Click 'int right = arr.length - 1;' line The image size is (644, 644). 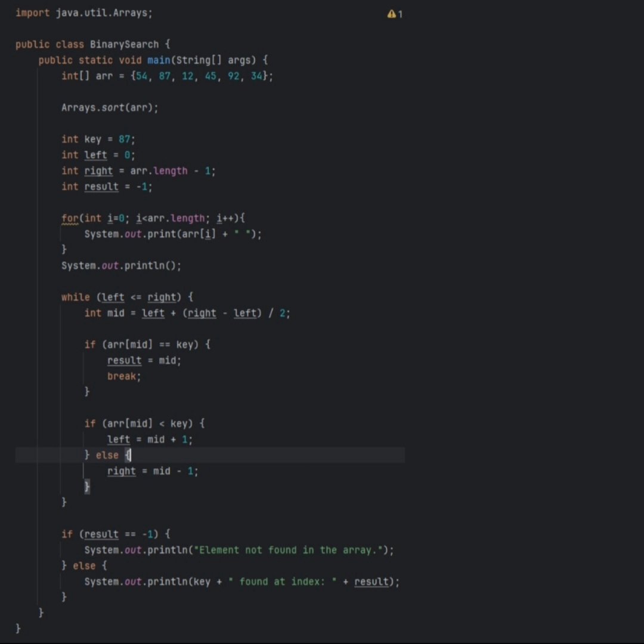(138, 171)
